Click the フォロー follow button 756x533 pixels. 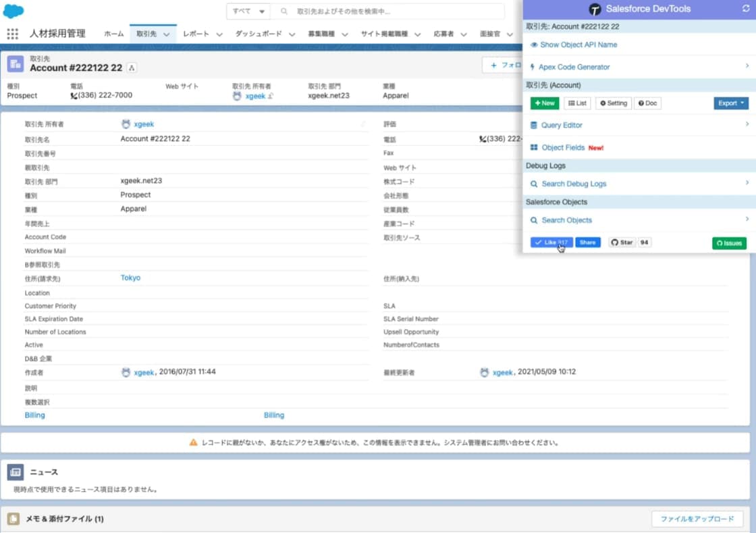(x=502, y=65)
